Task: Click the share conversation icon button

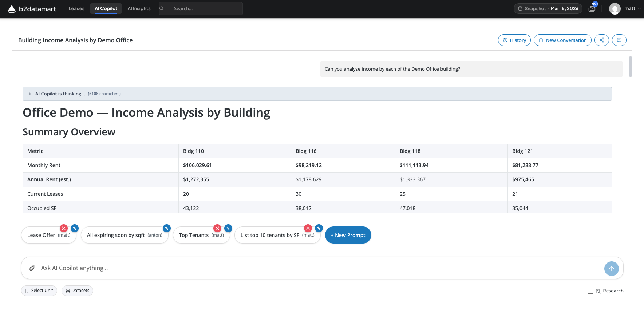Action: (602, 40)
